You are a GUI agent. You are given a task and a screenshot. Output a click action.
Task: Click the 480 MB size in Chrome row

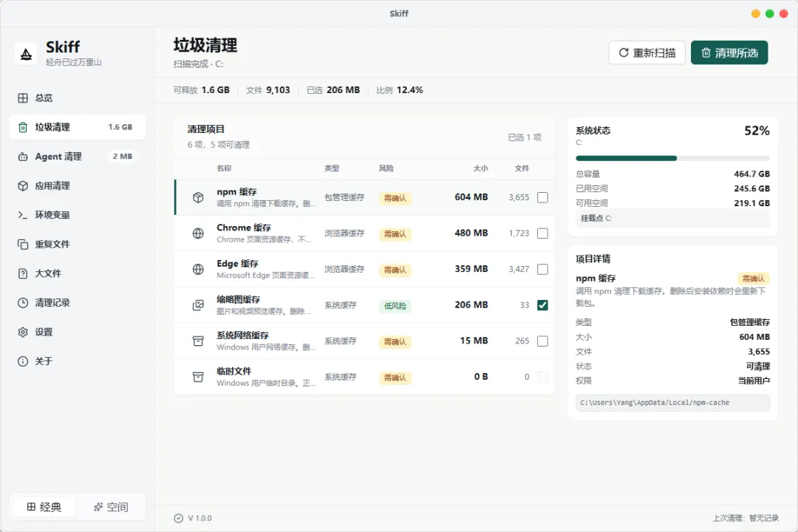(x=471, y=233)
